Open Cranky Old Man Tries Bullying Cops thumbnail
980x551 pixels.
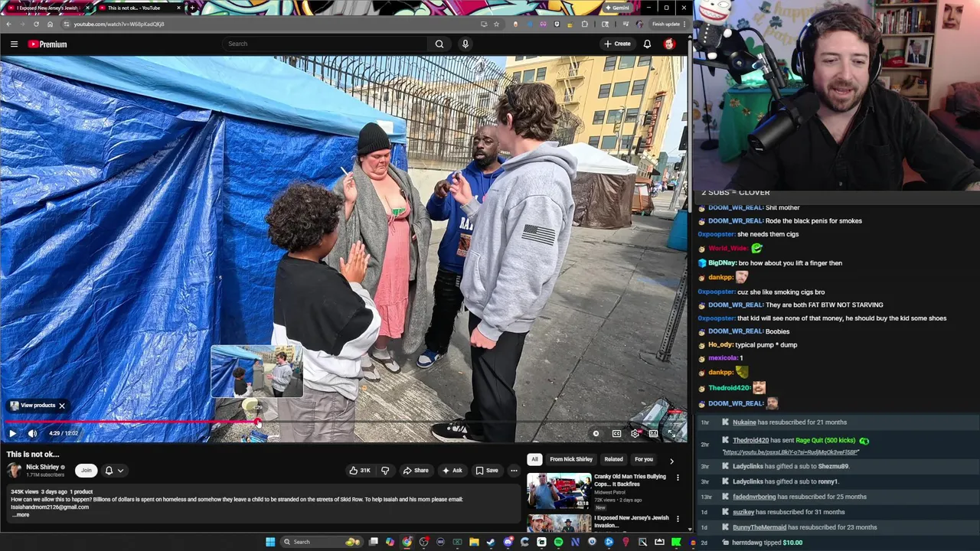559,491
